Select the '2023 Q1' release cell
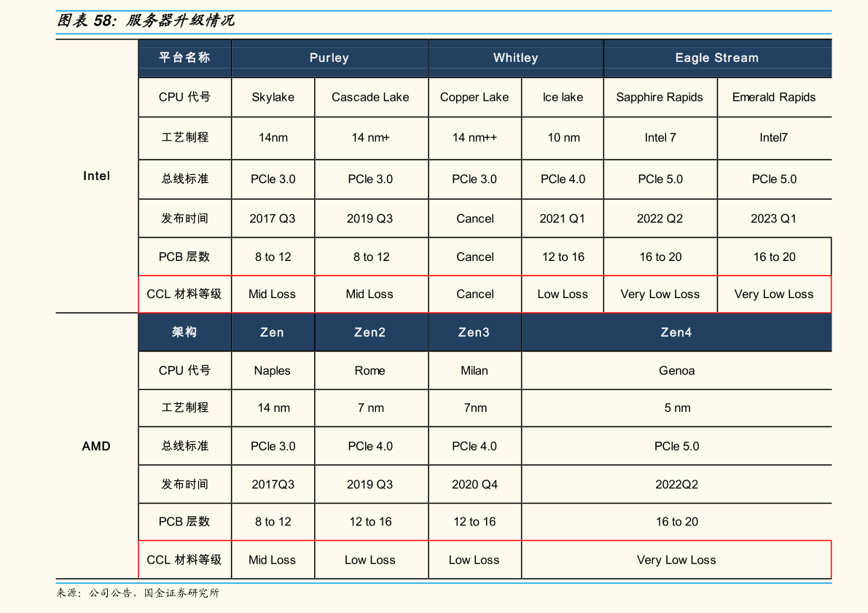The width and height of the screenshot is (868, 613). [x=773, y=219]
